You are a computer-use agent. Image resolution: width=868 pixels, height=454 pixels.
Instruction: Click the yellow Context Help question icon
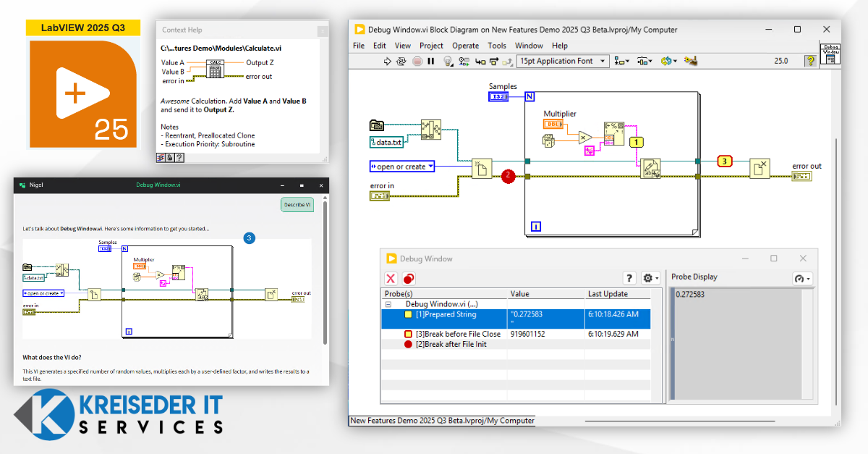(810, 62)
